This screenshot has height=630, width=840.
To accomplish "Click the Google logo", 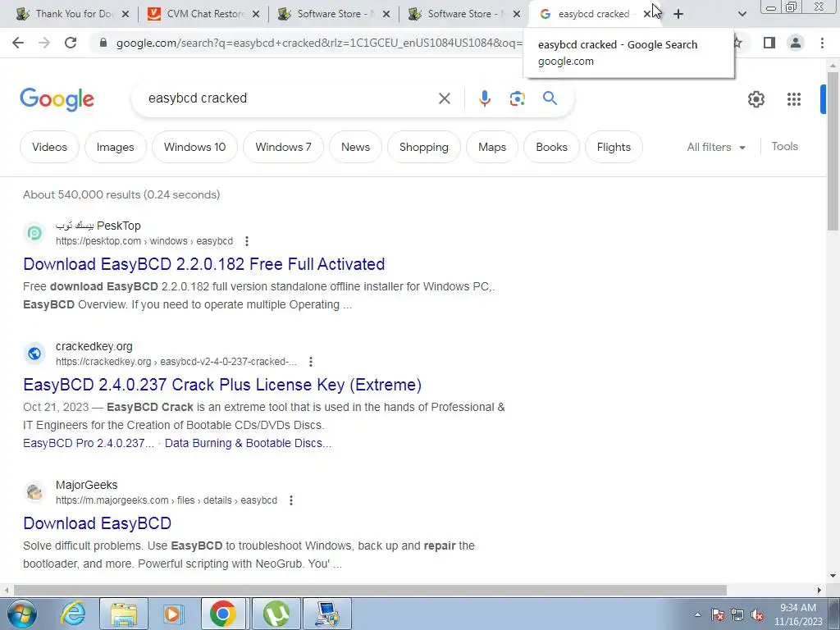I will coord(57,99).
